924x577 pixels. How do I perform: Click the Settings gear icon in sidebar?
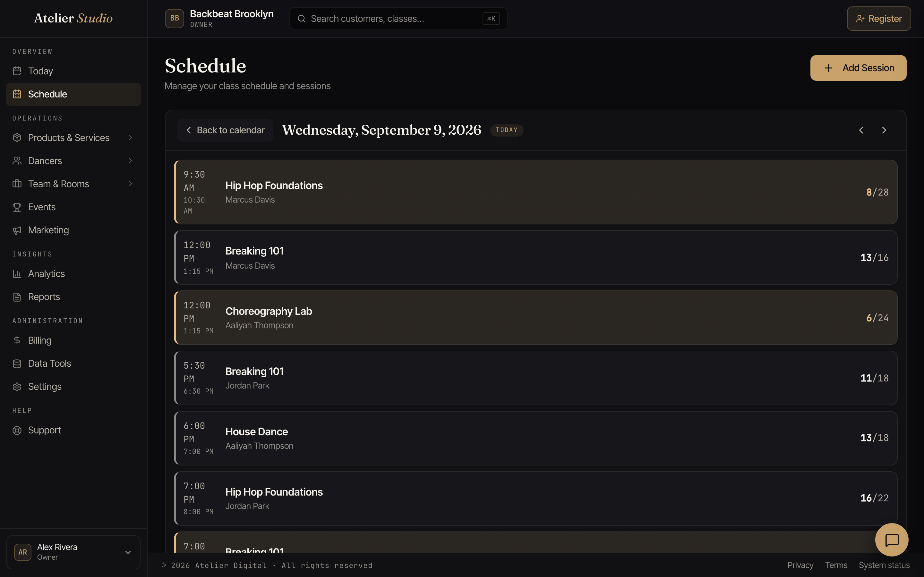(17, 387)
